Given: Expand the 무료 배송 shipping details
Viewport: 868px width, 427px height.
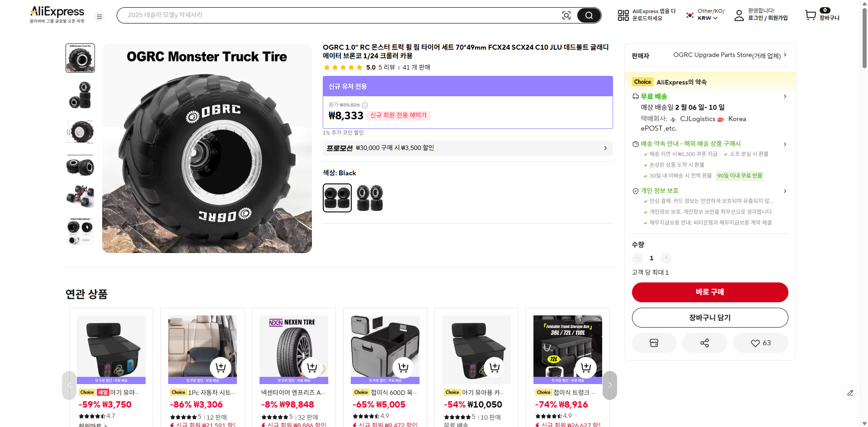Looking at the screenshot, I should pos(785,96).
